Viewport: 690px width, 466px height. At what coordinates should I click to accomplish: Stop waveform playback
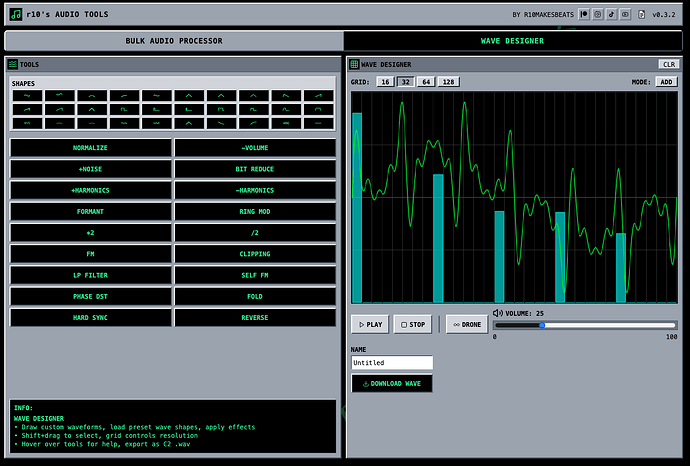413,324
